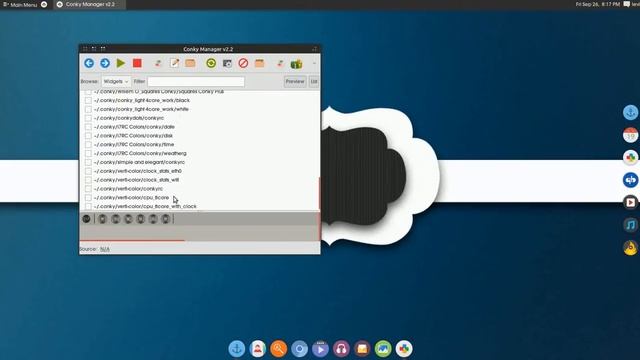
Task: Tick the simple and elegant/conkyrc checkbox
Action: pyautogui.click(x=88, y=162)
